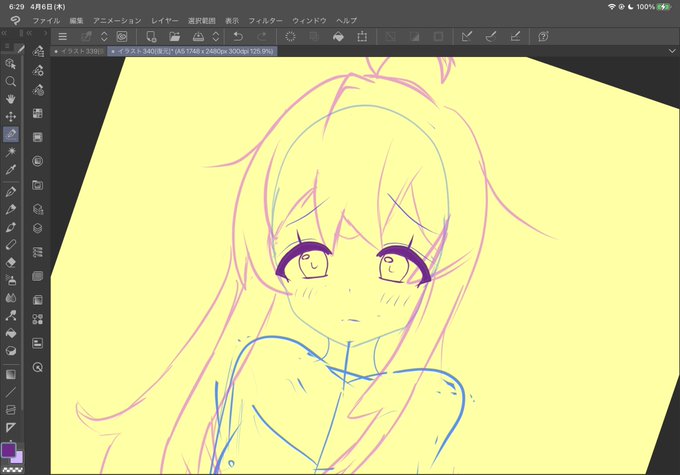Click the Redo arrow

262,37
